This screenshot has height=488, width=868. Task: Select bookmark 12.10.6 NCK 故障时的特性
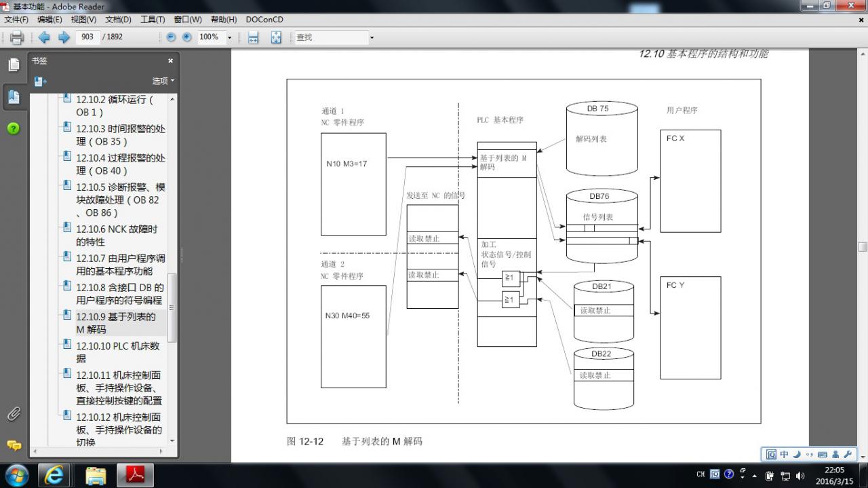117,236
